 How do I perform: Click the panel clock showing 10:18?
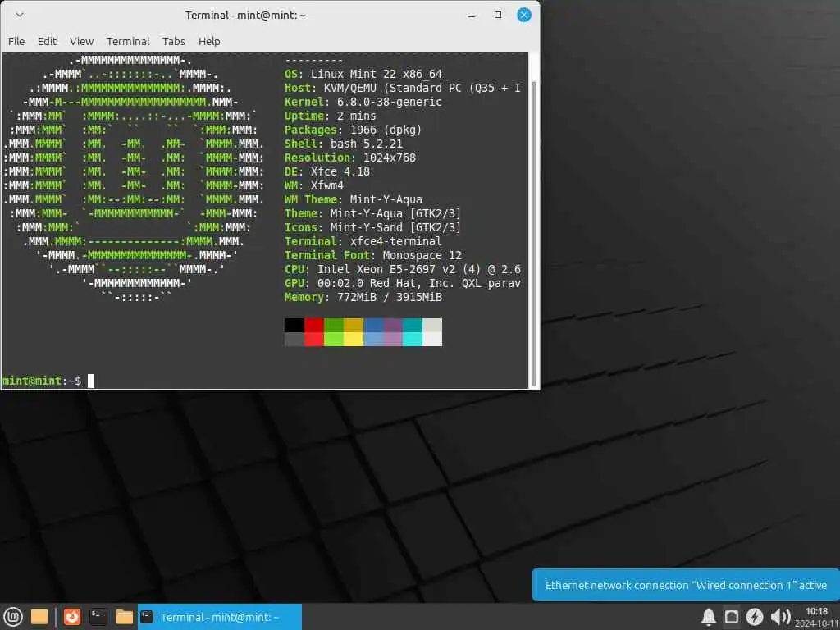[817, 617]
